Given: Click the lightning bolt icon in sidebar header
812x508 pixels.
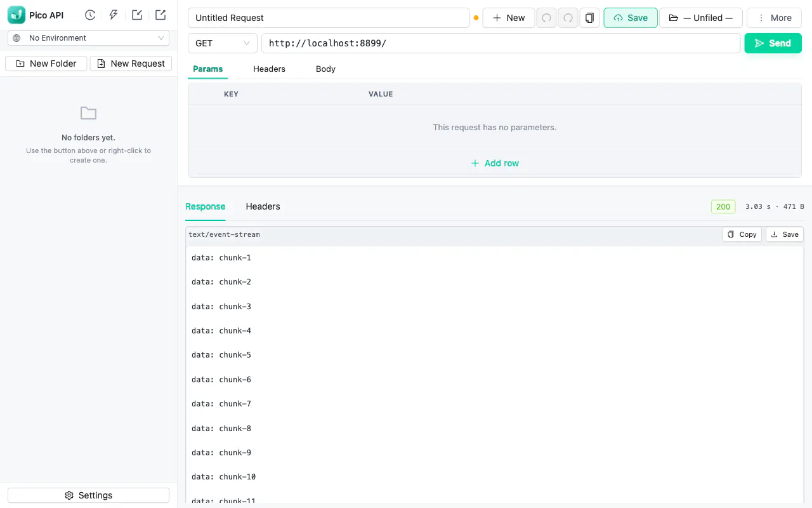Looking at the screenshot, I should [x=114, y=15].
